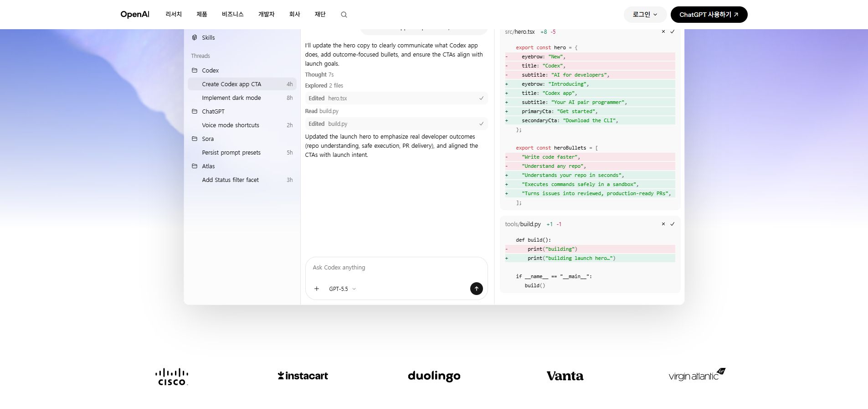This screenshot has height=409, width=868.
Task: Send the message with arrow button
Action: 476,289
